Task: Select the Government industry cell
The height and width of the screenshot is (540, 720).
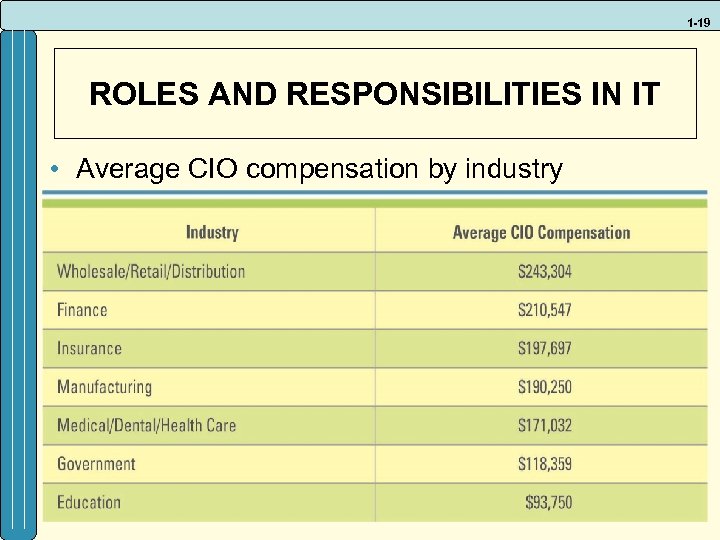Action: pyautogui.click(x=96, y=464)
